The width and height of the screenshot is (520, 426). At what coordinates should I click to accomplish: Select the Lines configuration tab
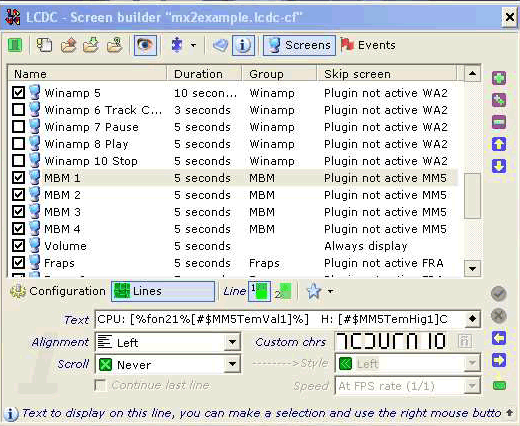click(x=163, y=291)
